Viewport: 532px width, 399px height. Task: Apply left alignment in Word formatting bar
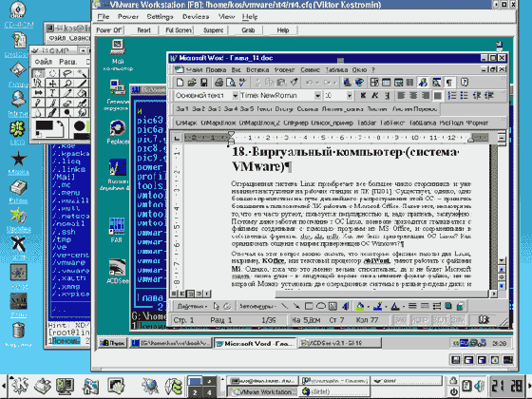tap(401, 96)
